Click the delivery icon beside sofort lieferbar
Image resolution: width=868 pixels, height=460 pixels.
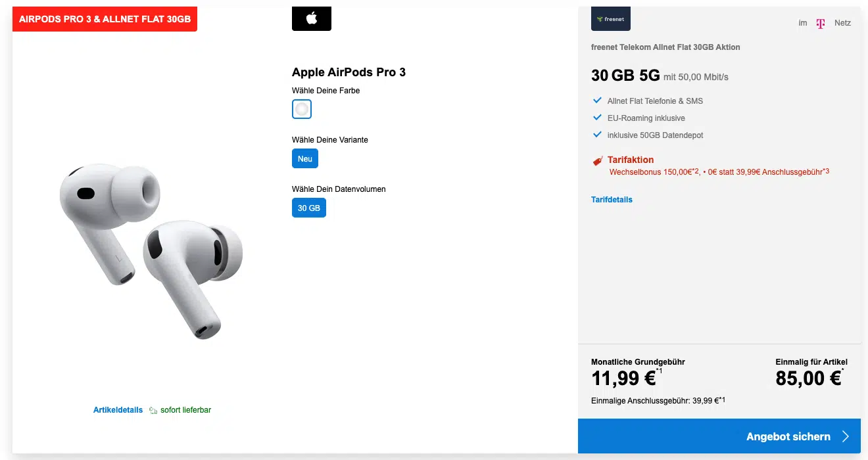click(x=153, y=410)
